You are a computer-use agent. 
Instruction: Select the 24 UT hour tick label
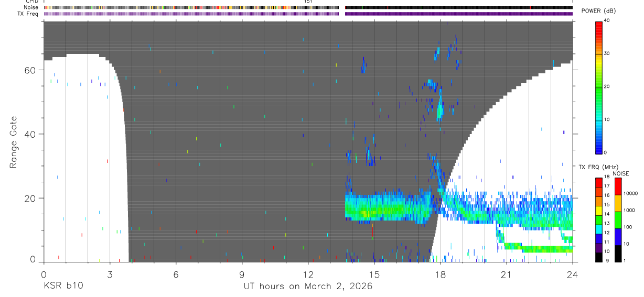tap(572, 274)
